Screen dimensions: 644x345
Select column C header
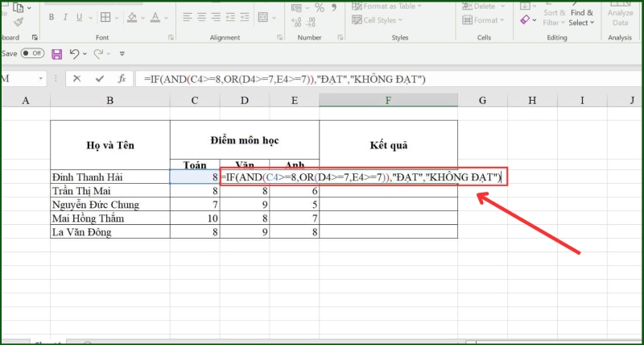point(195,100)
